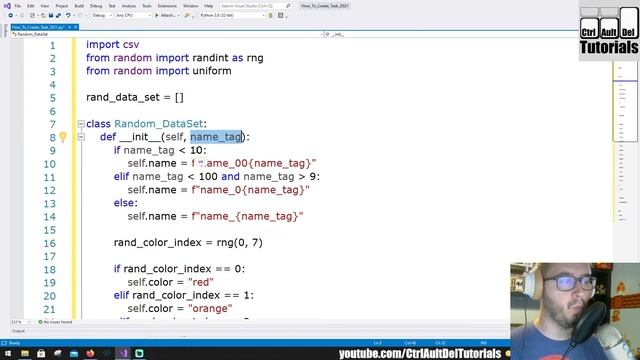Image resolution: width=640 pixels, height=360 pixels.
Task: Click line number 16 in the gutter
Action: click(49, 243)
